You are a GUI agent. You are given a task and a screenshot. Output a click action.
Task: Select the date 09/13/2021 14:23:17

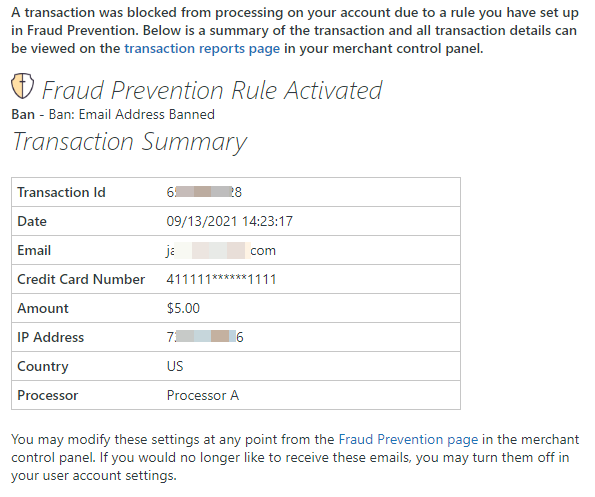pos(230,221)
